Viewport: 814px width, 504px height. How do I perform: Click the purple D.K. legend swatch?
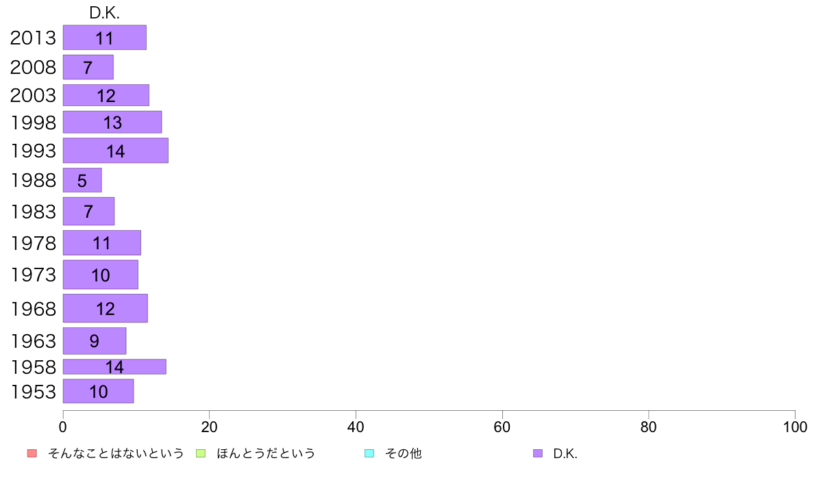tap(538, 453)
